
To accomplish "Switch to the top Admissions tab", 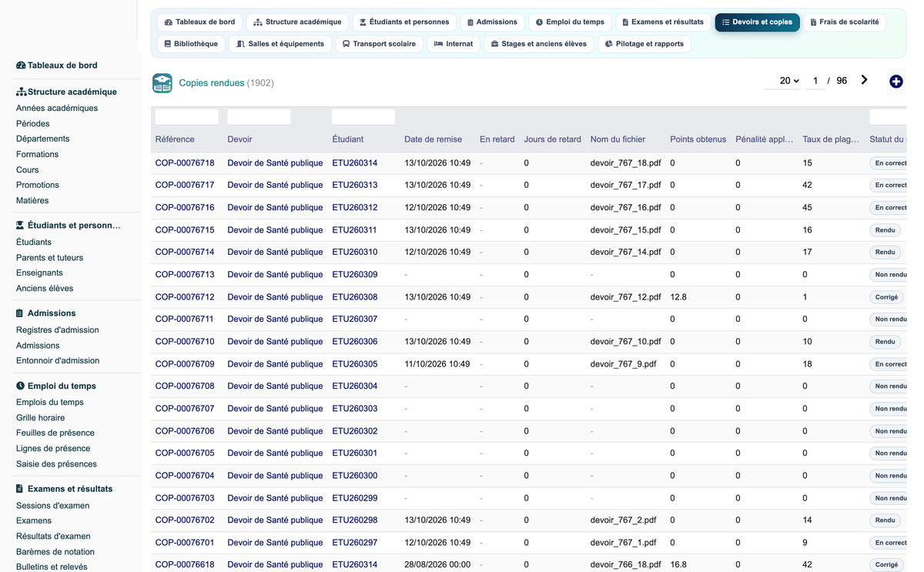I will pos(492,22).
